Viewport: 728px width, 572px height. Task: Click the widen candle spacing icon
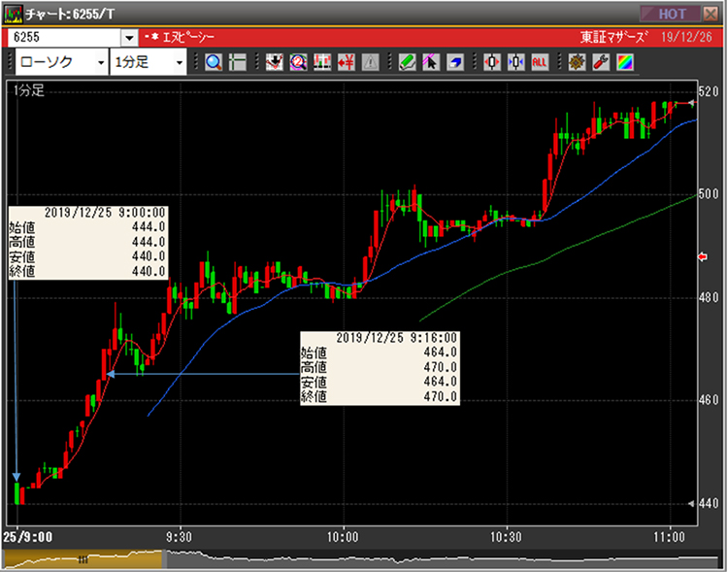492,62
